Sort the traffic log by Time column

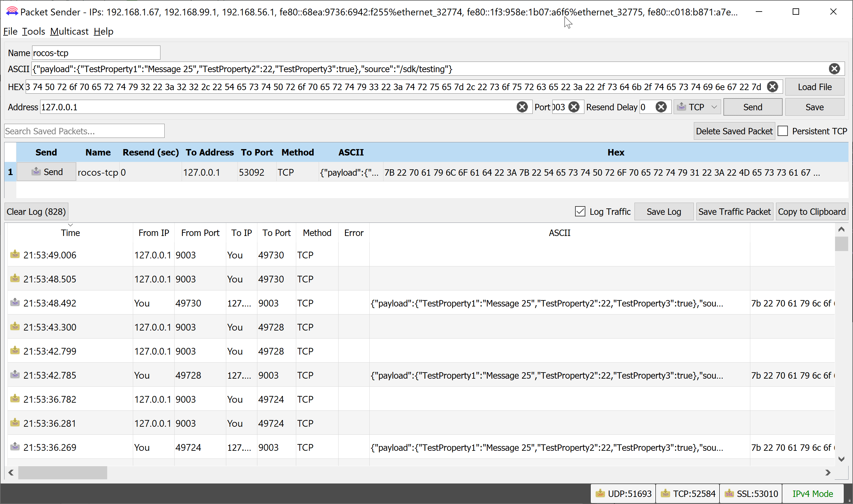pyautogui.click(x=70, y=233)
